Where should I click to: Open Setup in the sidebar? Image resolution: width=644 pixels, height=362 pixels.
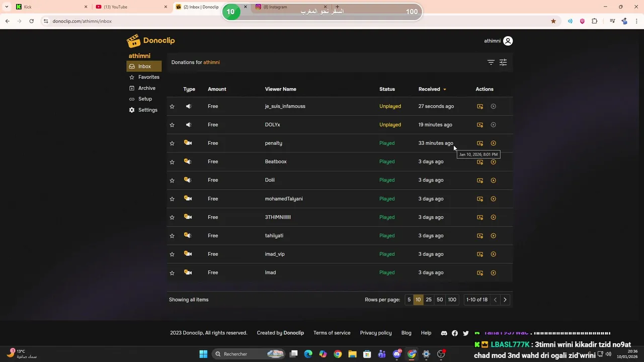point(144,99)
